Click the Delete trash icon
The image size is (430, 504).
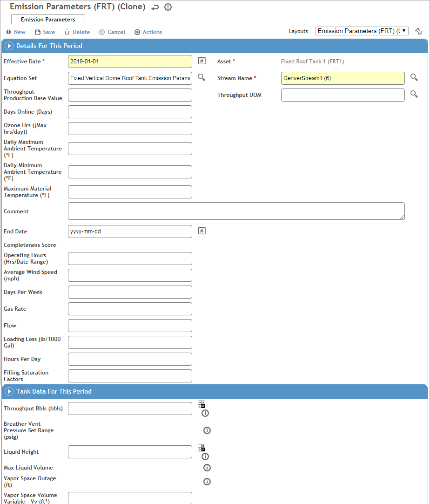point(67,32)
